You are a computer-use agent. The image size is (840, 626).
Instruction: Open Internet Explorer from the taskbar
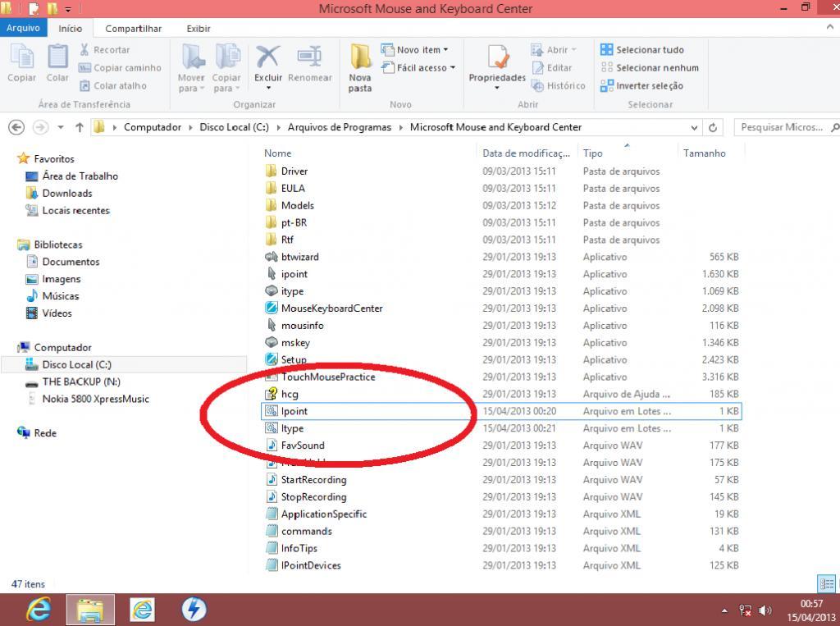pyautogui.click(x=39, y=610)
